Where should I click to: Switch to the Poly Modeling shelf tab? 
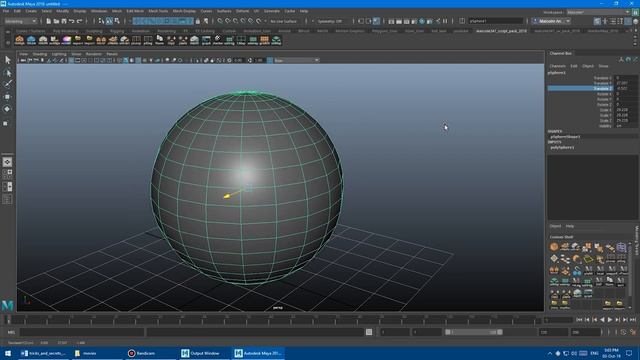pos(65,31)
